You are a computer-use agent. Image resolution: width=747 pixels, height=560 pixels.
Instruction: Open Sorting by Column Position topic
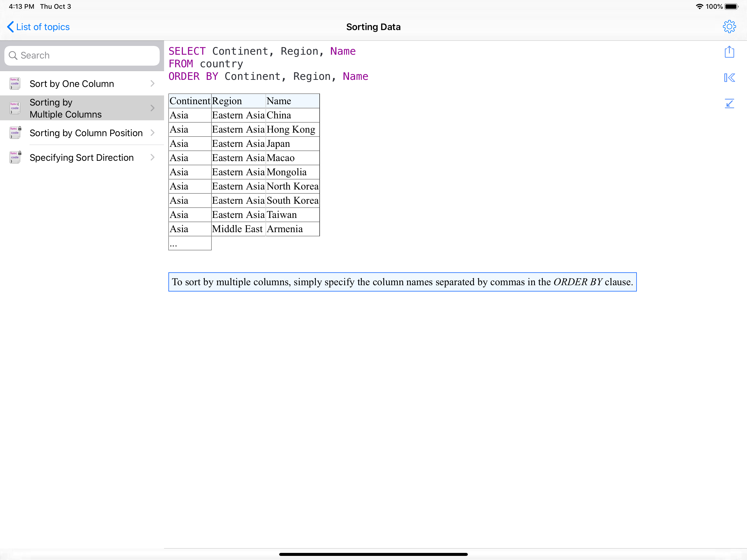pos(86,133)
